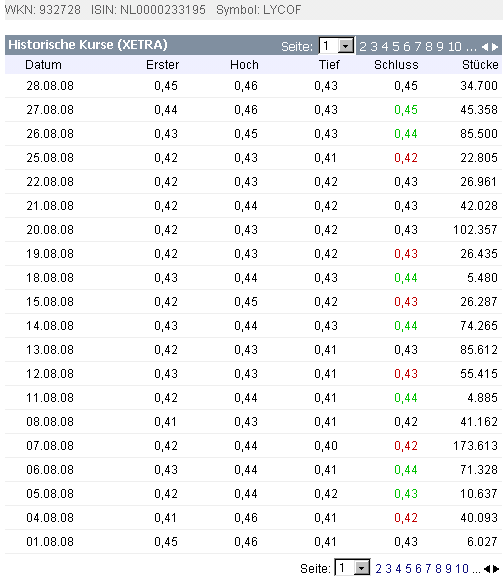Click the red Schluss value for 25.08.08

pos(406,158)
